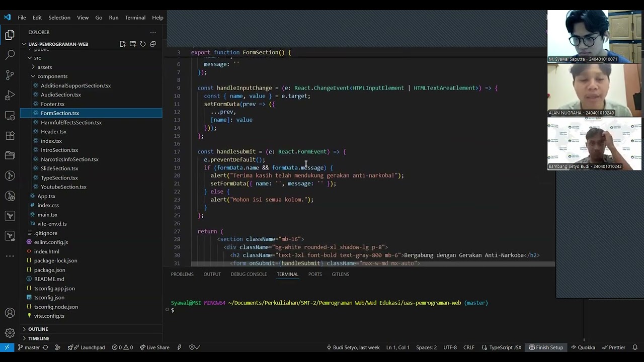Open Explorer views and more actions menu

click(x=153, y=32)
